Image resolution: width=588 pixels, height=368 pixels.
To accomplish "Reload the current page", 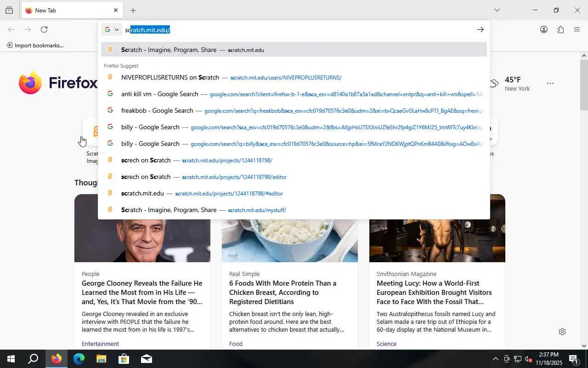I will tap(44, 29).
